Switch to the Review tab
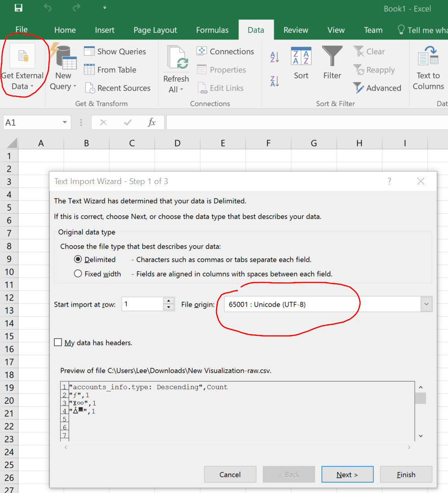Screen dimensions: 448x493 [x=295, y=30]
